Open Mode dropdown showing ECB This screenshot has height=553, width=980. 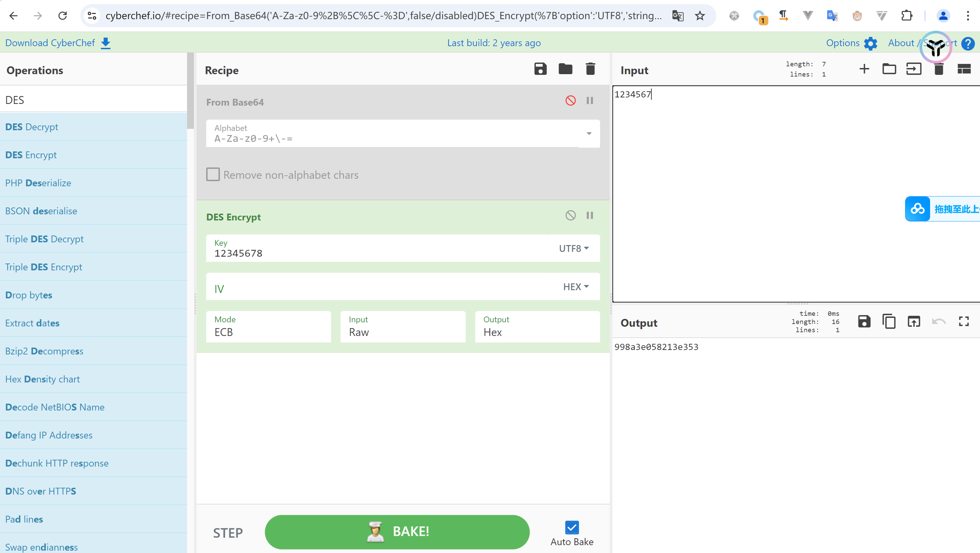268,327
